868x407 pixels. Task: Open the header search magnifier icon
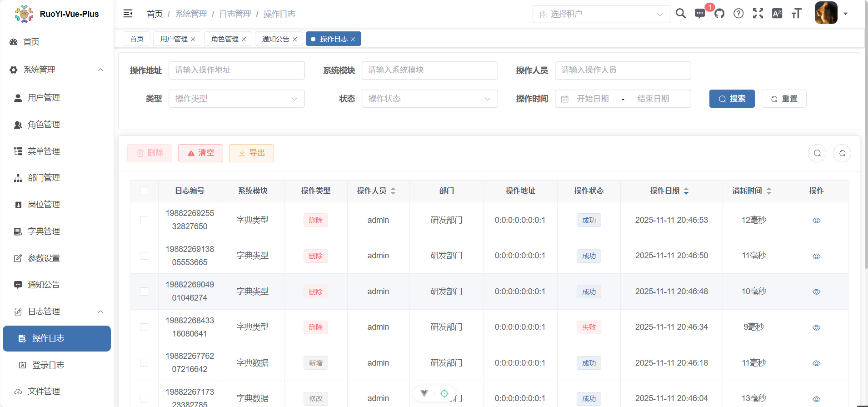pos(680,14)
